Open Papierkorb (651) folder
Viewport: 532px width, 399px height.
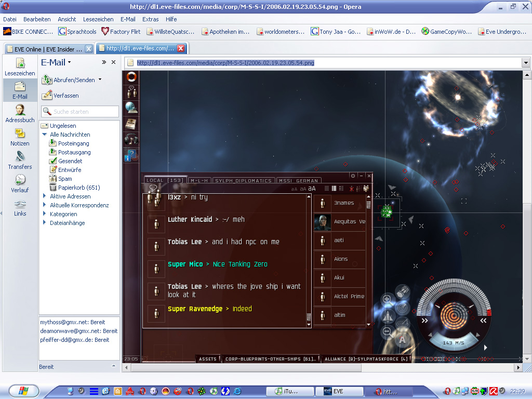coord(75,187)
